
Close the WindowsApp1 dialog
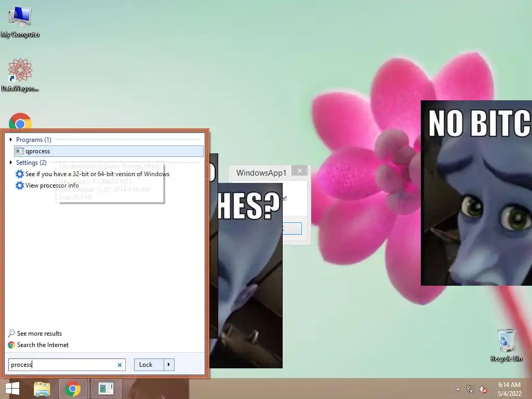pyautogui.click(x=300, y=170)
